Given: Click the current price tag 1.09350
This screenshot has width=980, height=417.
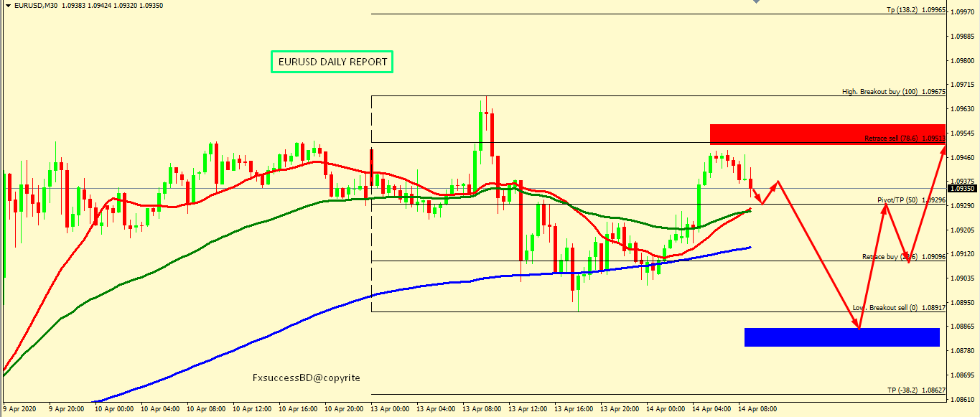Looking at the screenshot, I should (x=962, y=188).
